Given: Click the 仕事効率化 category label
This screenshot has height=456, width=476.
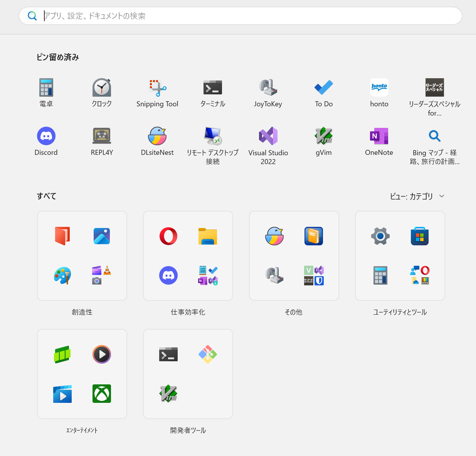Looking at the screenshot, I should (188, 312).
